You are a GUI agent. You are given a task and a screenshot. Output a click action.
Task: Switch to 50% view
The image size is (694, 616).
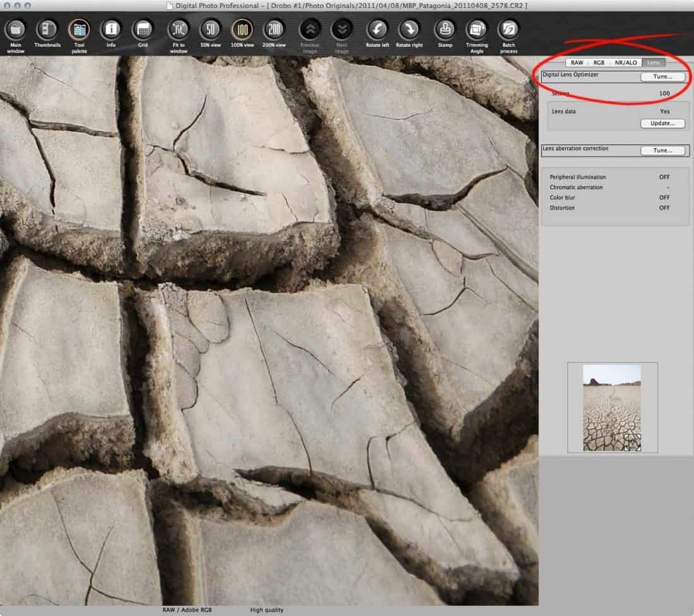tap(210, 30)
